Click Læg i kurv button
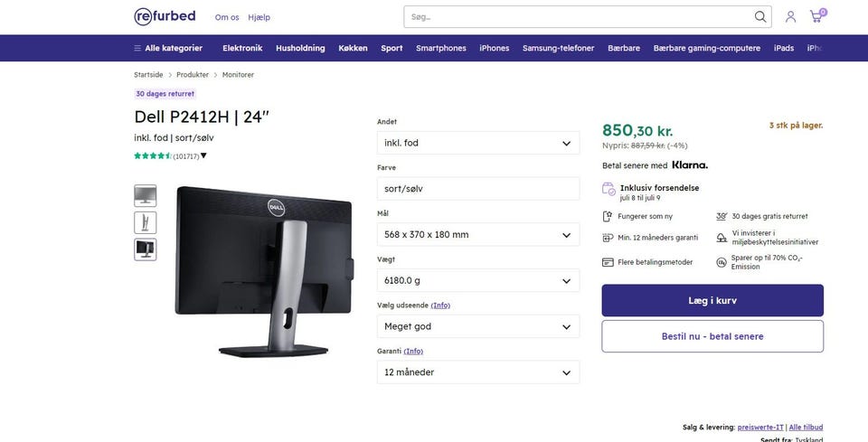Image resolution: width=868 pixels, height=442 pixels. [x=712, y=300]
